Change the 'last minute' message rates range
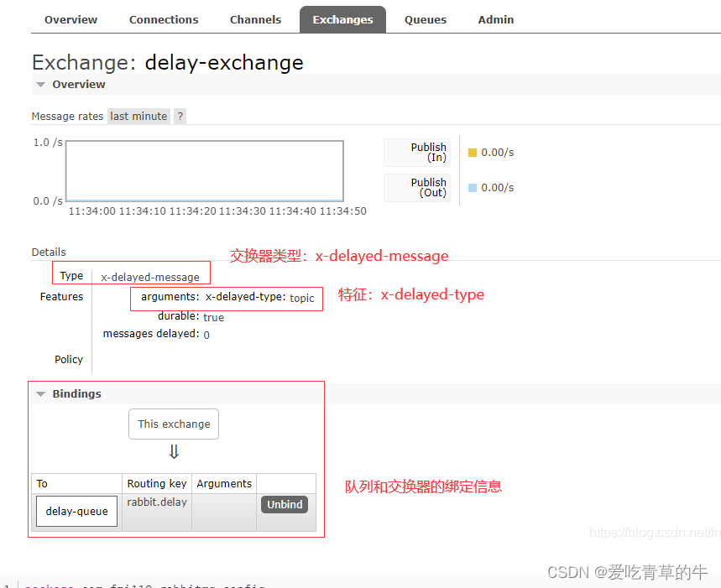The width and height of the screenshot is (721, 588). pyautogui.click(x=138, y=117)
